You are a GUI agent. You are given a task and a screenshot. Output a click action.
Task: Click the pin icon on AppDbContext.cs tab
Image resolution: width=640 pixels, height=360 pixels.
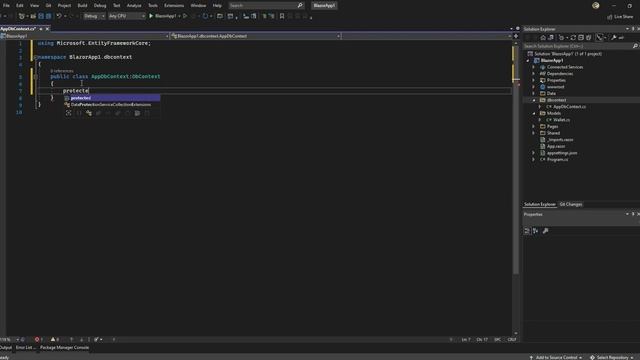pos(41,29)
